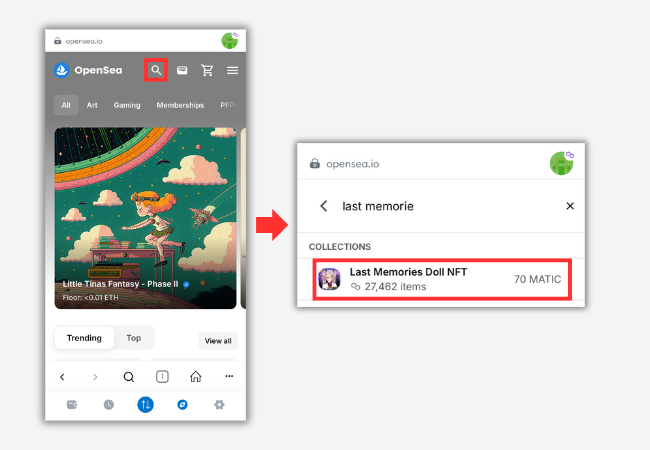This screenshot has height=450, width=650.
Task: Click the OpenSea search magnifier icon
Action: tap(156, 70)
